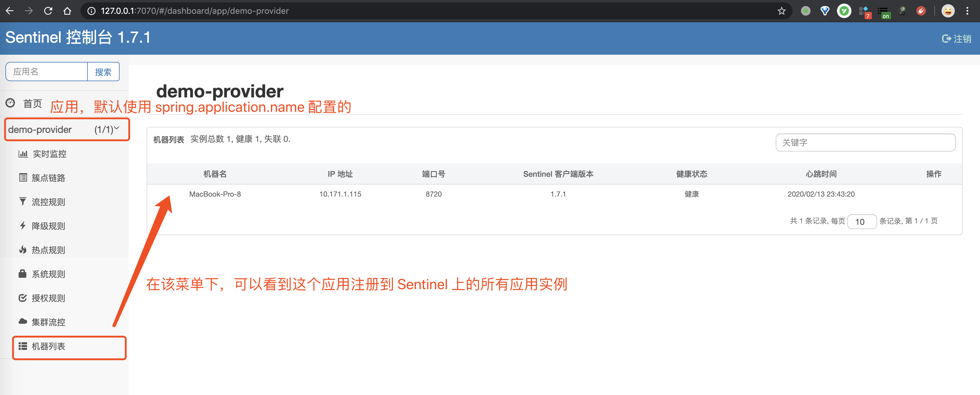
Task: Click the 首页 home clock icon
Action: tap(11, 103)
